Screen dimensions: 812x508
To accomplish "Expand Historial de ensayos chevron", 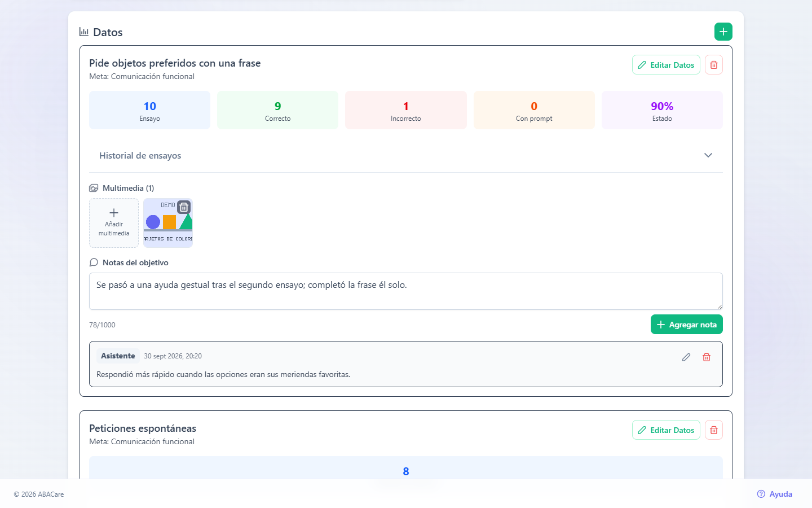I will 708,155.
